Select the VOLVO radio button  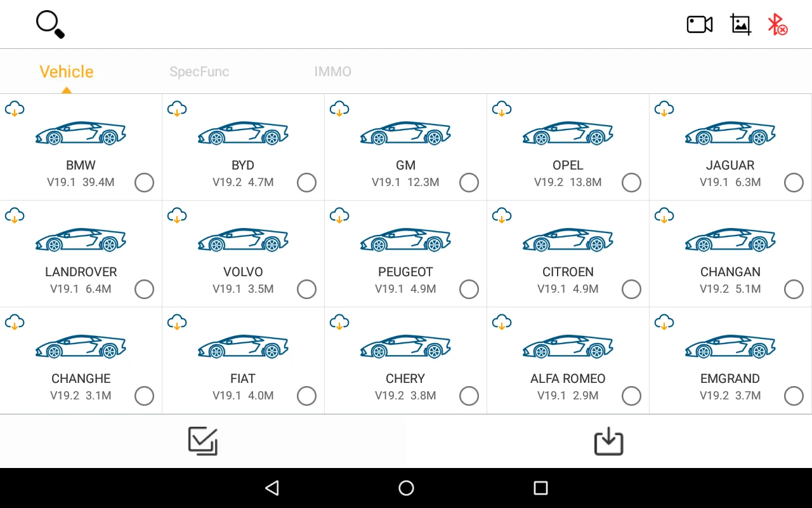point(306,289)
